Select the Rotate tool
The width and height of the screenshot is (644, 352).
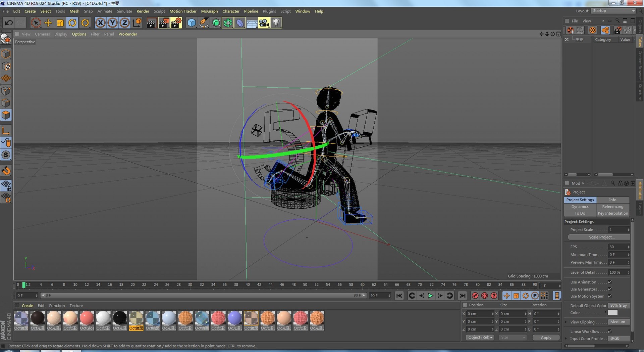72,23
